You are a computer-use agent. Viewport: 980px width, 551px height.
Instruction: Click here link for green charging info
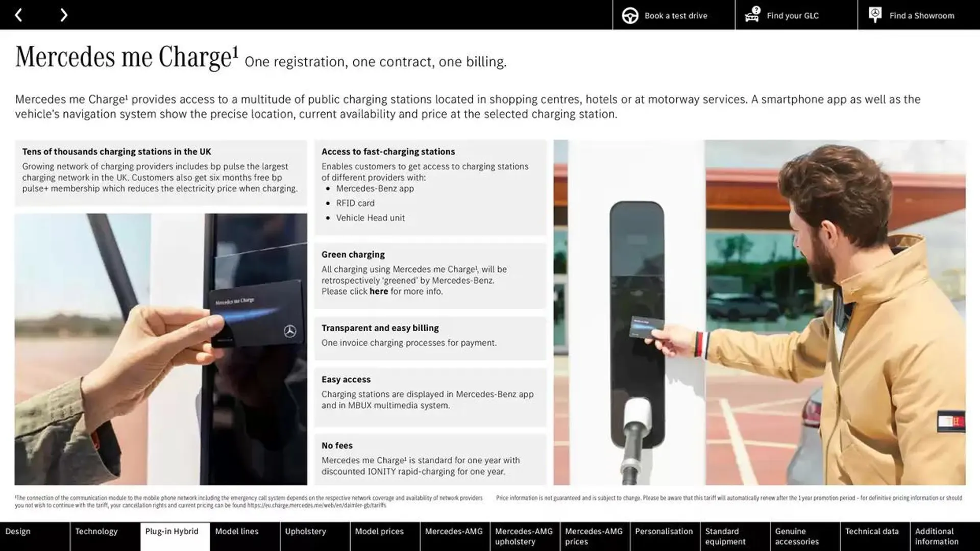click(378, 292)
